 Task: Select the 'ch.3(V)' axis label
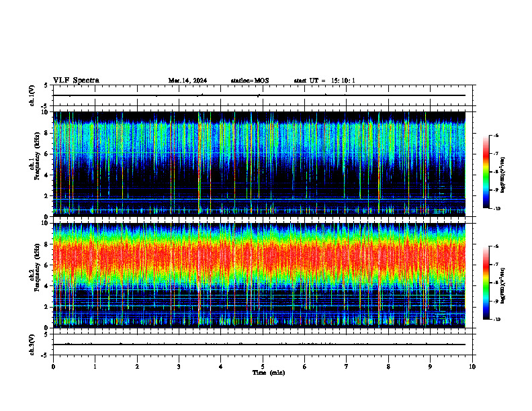[x=32, y=345]
